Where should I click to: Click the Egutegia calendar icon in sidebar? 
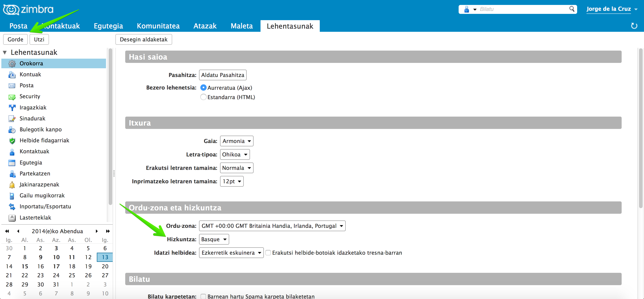tap(12, 163)
